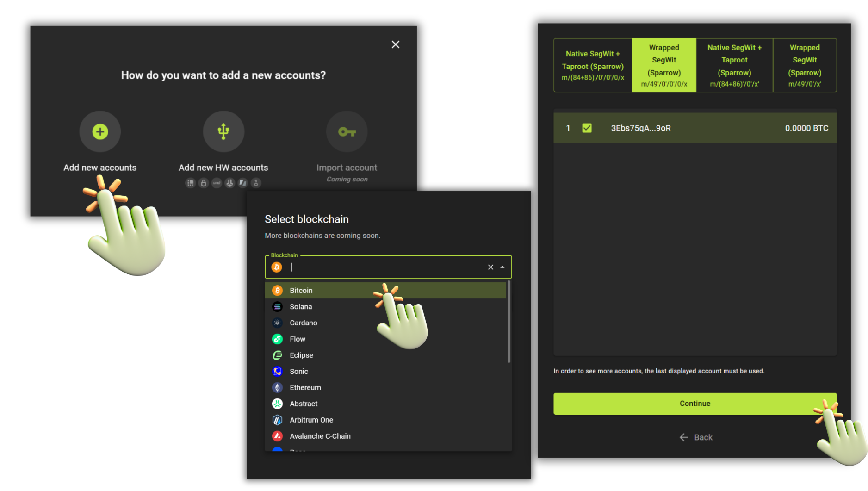Uncheck account 1 checkbox

coord(587,128)
